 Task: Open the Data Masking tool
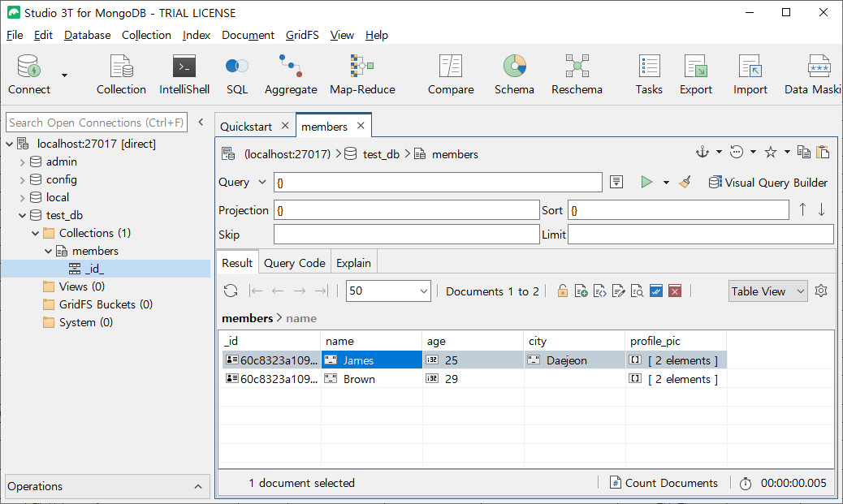[x=813, y=74]
